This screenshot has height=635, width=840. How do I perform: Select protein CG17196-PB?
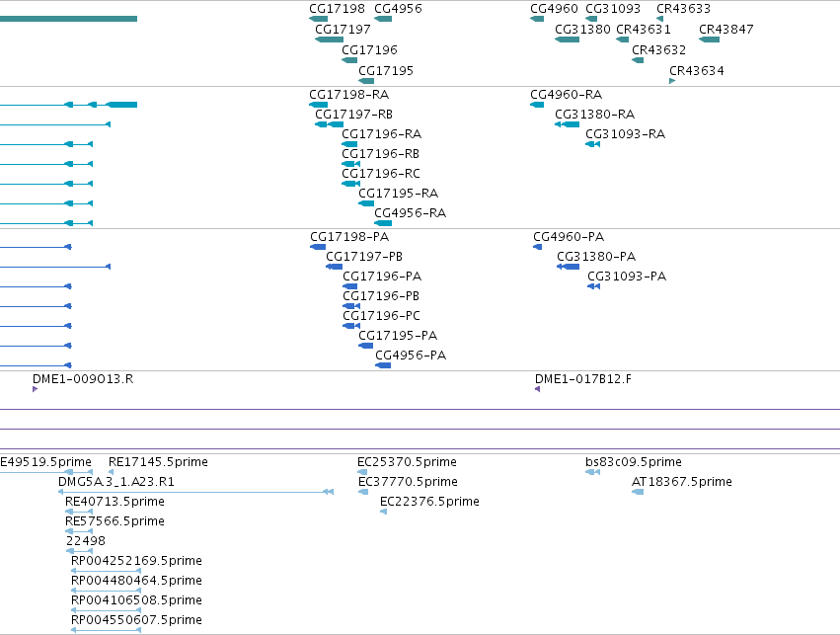tap(351, 306)
